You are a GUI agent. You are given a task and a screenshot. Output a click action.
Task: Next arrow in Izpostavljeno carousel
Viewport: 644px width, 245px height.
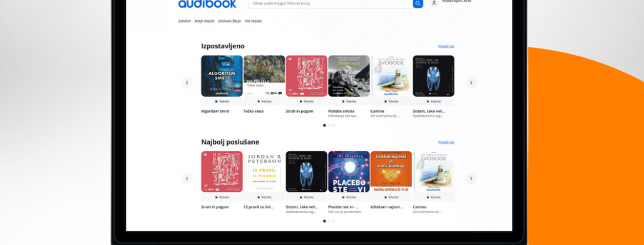471,83
